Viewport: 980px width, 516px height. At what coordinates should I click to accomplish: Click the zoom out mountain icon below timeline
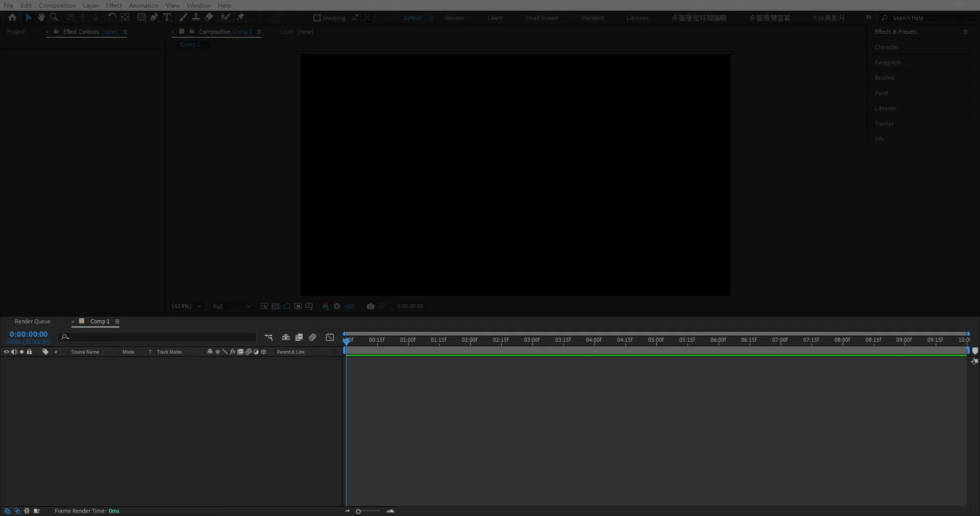348,511
